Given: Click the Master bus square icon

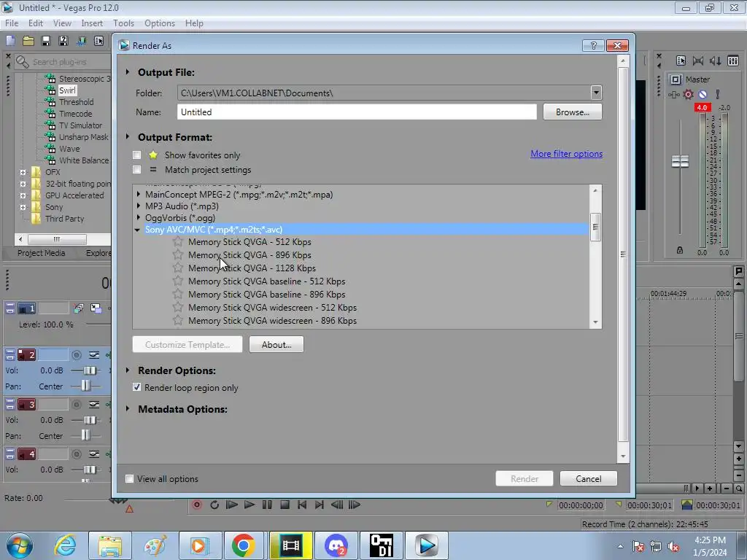Looking at the screenshot, I should tap(675, 79).
